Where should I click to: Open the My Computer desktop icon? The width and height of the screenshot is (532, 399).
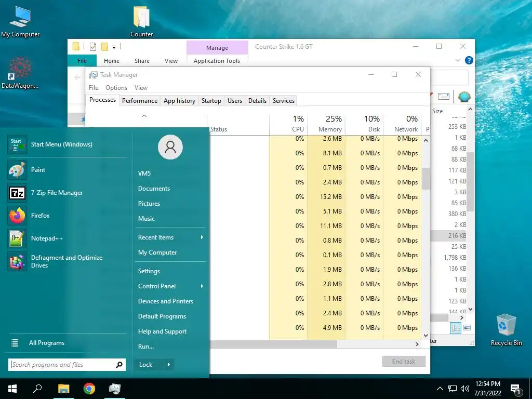pyautogui.click(x=20, y=21)
